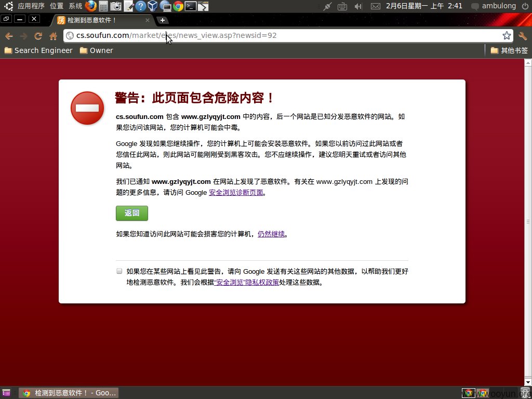Go back using the browser back arrow
This screenshot has width=532, height=399.
[x=9, y=36]
